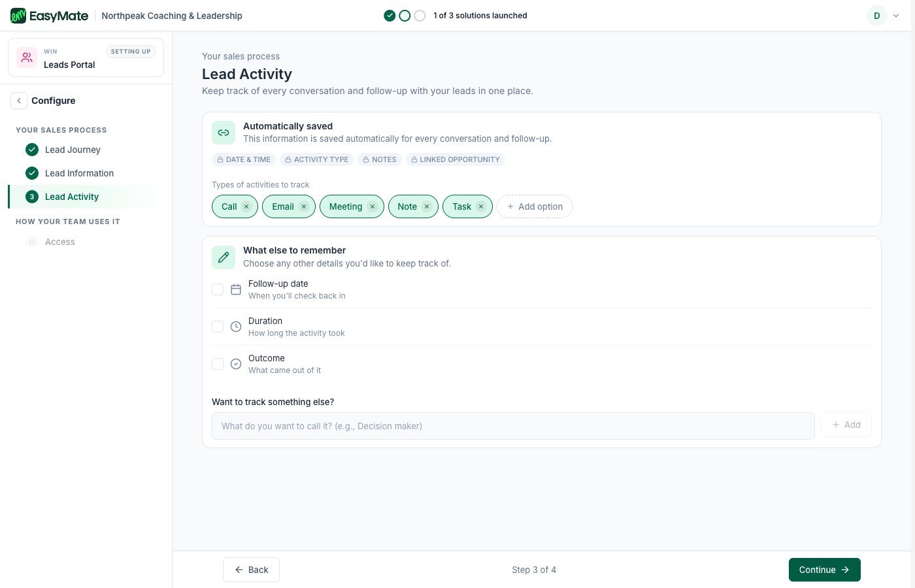Open the Leads Portal people icon
The image size is (915, 588).
point(27,57)
